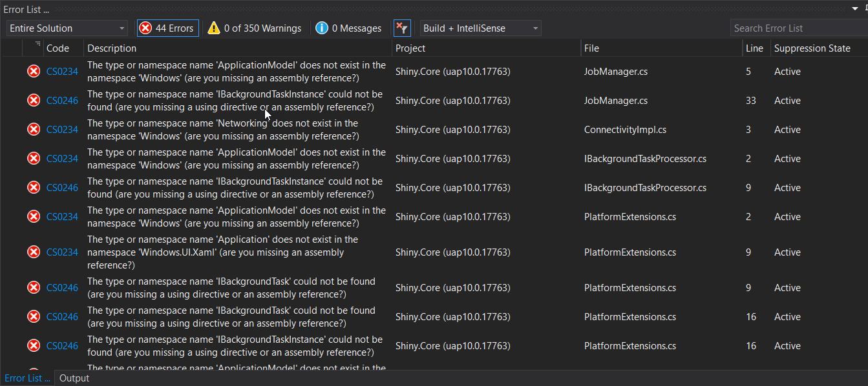
Task: Click the red error icon on the first row
Action: [34, 71]
